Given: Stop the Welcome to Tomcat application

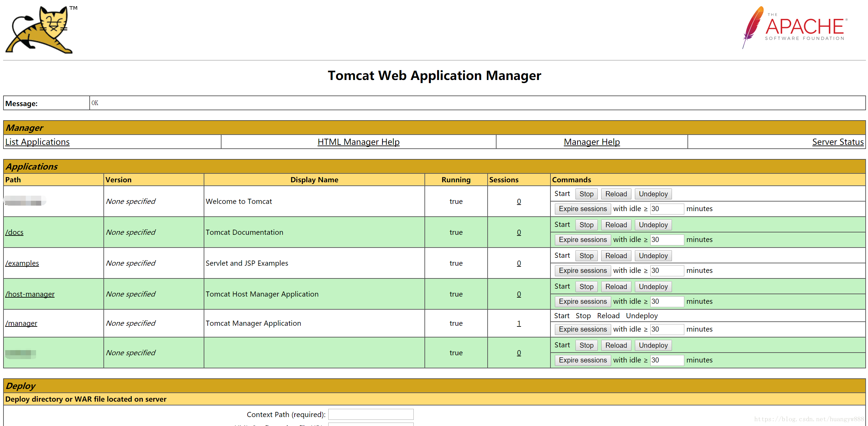Looking at the screenshot, I should click(586, 194).
